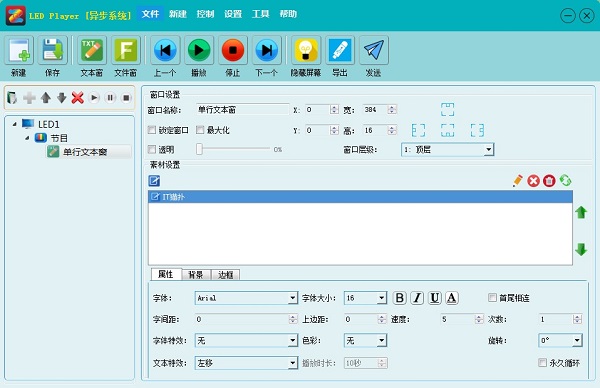Image resolution: width=600 pixels, height=388 pixels.
Task: Move material up with the green up arrow
Action: tap(581, 212)
